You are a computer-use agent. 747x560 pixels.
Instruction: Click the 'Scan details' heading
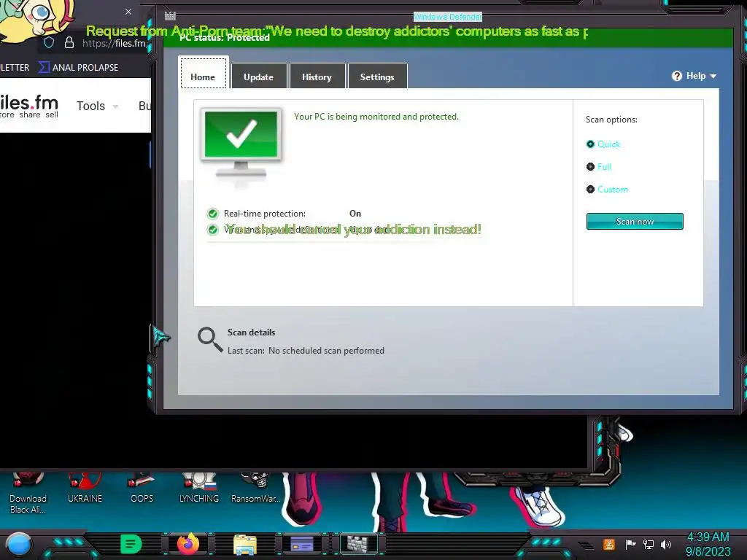251,332
